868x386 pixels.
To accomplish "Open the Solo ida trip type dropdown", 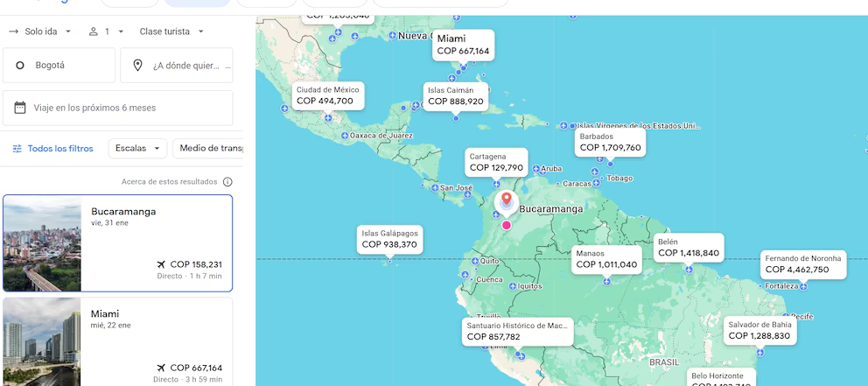I will coord(40,32).
